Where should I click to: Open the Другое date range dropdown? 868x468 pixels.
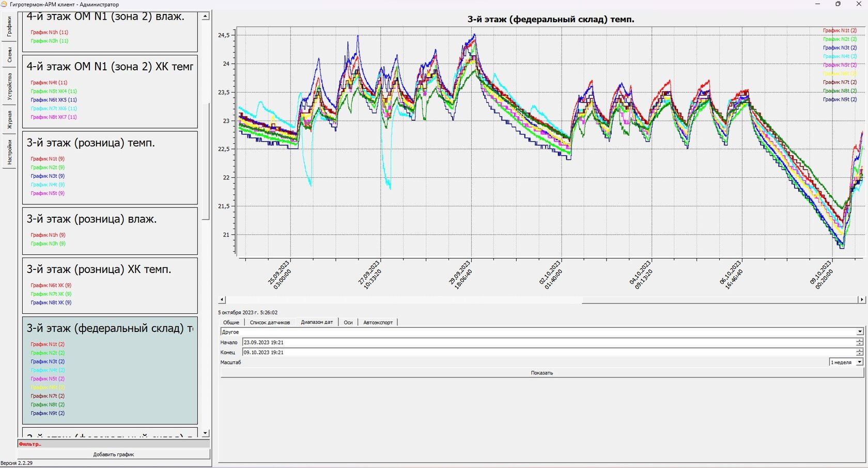pos(542,332)
